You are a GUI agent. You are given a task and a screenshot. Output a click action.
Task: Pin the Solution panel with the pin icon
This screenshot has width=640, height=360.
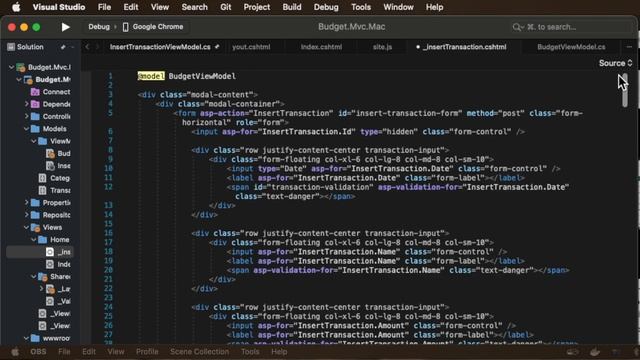[x=63, y=47]
